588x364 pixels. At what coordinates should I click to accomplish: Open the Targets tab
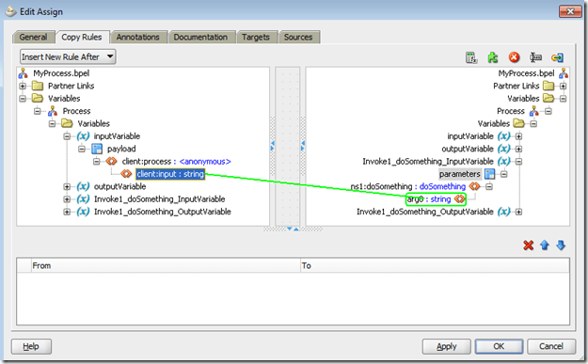(x=256, y=37)
